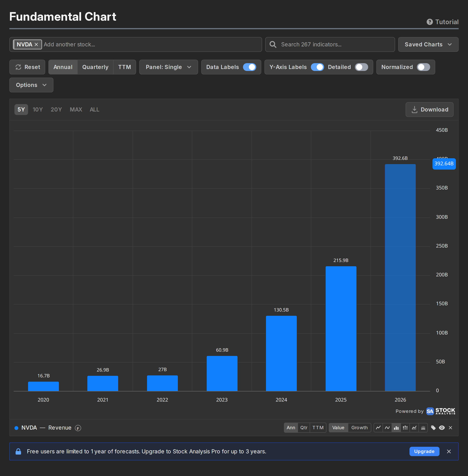The image size is (468, 476).
Task: Click the Stock Analysis logo
Action: click(441, 411)
